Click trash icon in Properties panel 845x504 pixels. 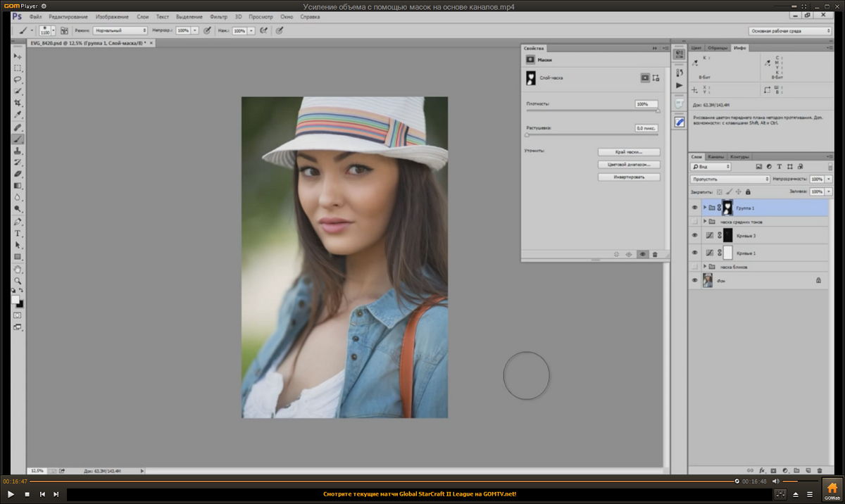click(x=655, y=254)
